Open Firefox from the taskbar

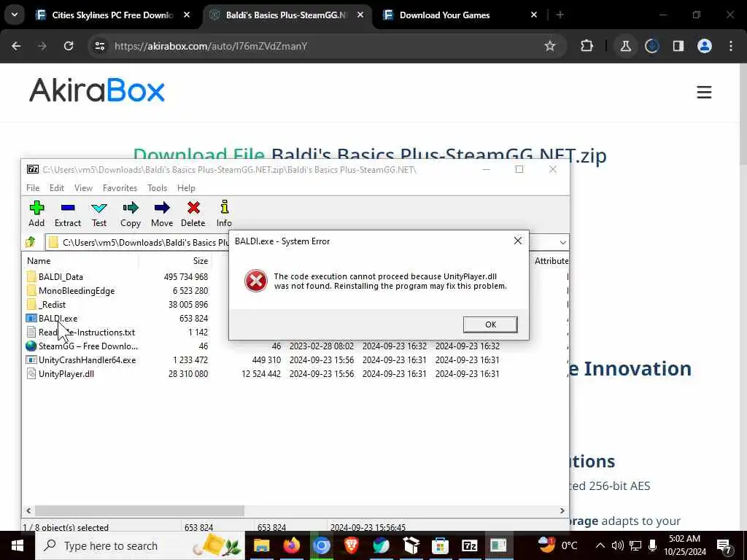point(292,545)
